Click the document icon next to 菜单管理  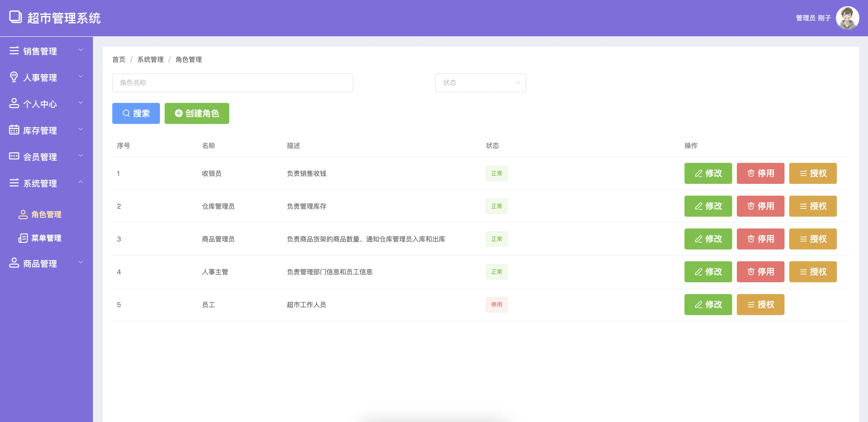pyautogui.click(x=23, y=238)
